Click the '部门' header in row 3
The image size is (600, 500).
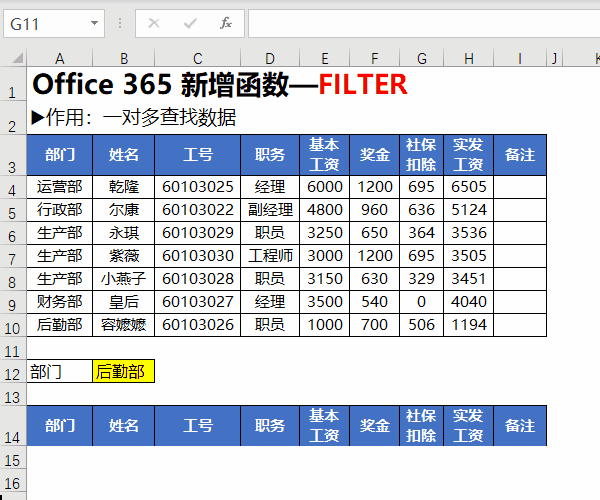[x=60, y=155]
